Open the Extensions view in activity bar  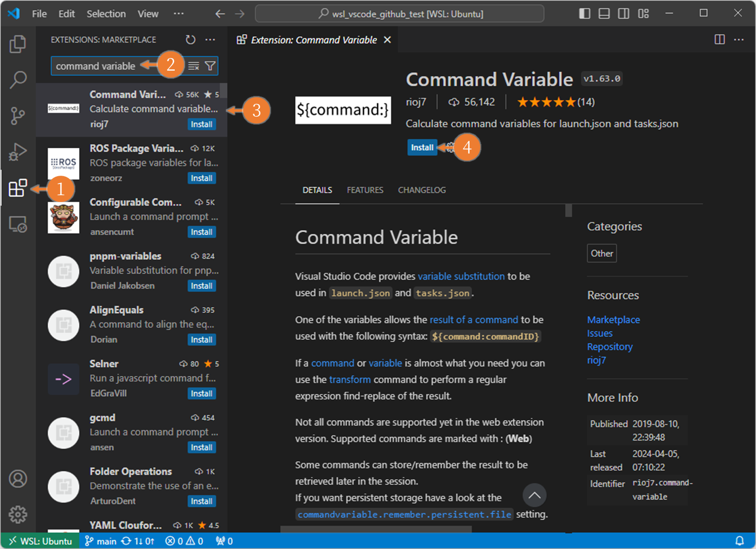coord(18,188)
